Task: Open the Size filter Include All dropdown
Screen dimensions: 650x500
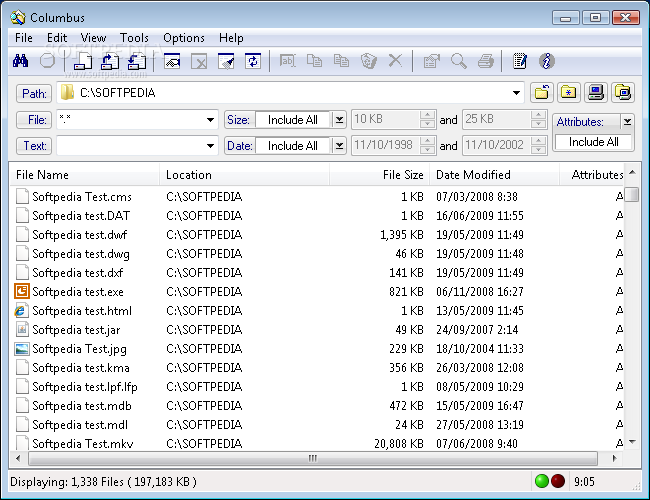Action: 339,120
